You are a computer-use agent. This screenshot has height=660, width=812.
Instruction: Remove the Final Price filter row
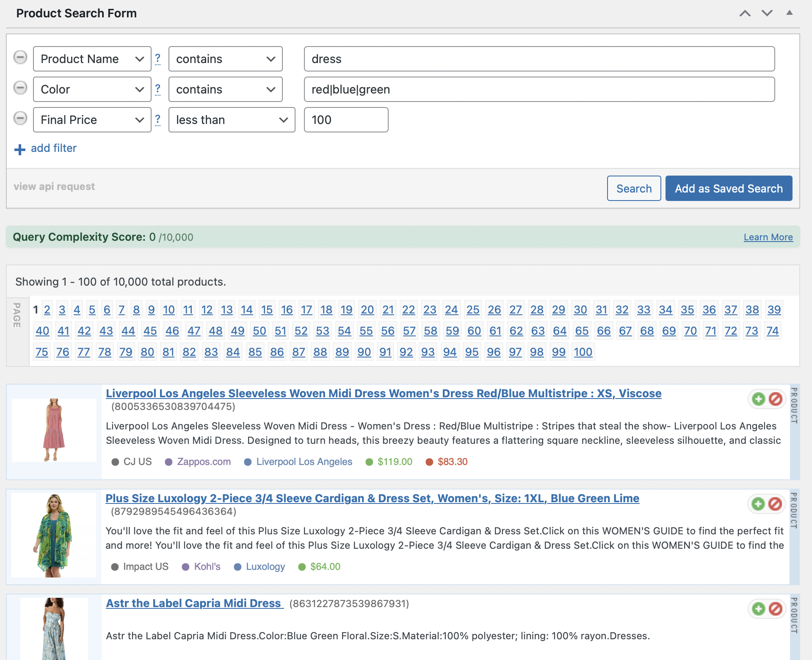(x=20, y=118)
